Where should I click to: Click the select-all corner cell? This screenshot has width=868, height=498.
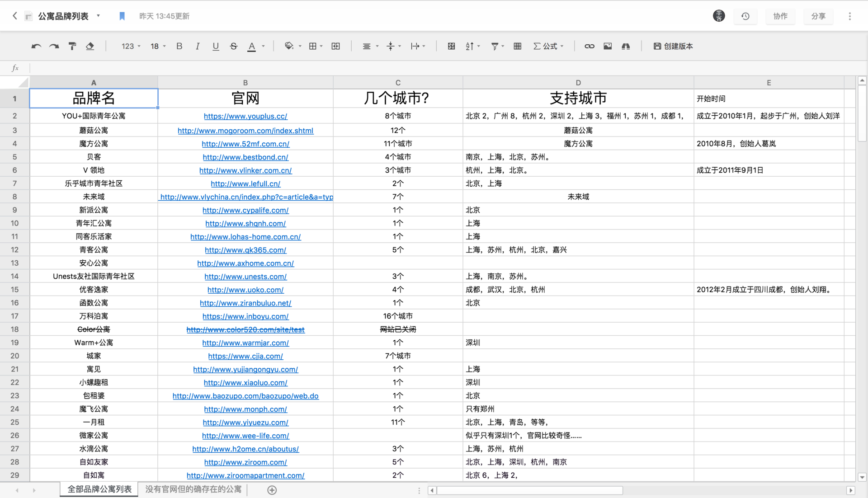pos(14,83)
